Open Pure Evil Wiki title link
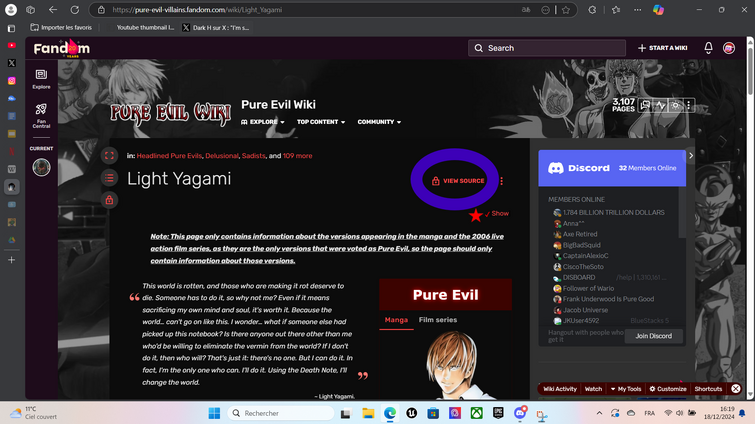Viewport: 755px width, 424px height. coord(278,104)
